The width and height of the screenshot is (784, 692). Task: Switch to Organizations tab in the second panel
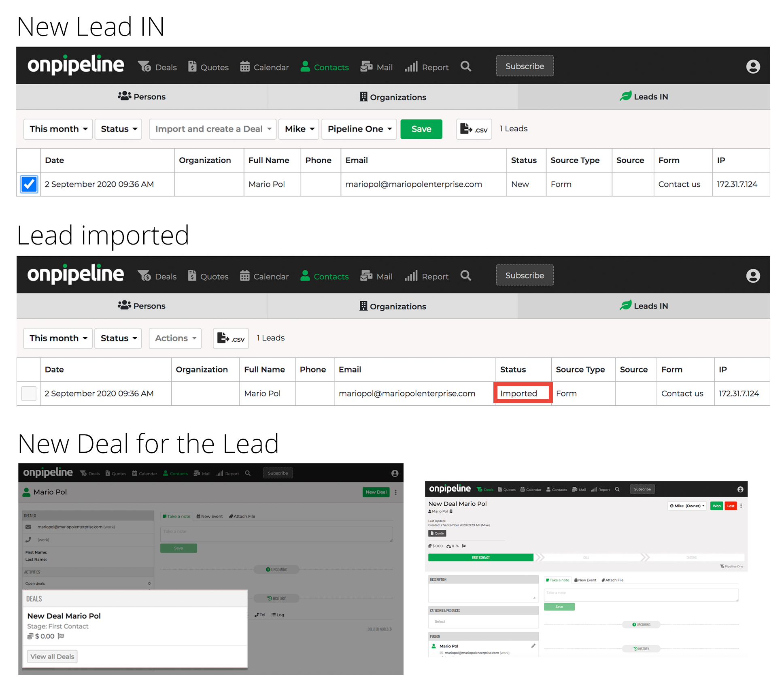click(393, 307)
